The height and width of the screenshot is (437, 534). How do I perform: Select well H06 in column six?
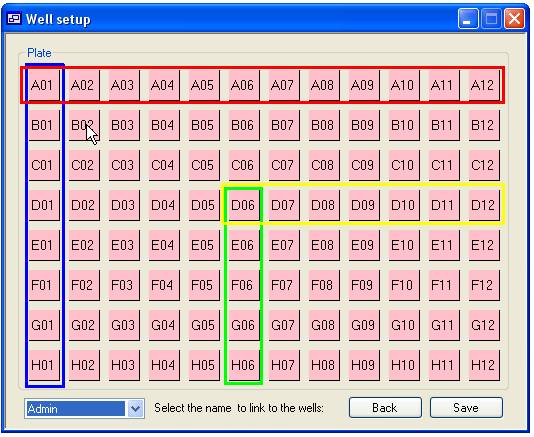click(244, 365)
